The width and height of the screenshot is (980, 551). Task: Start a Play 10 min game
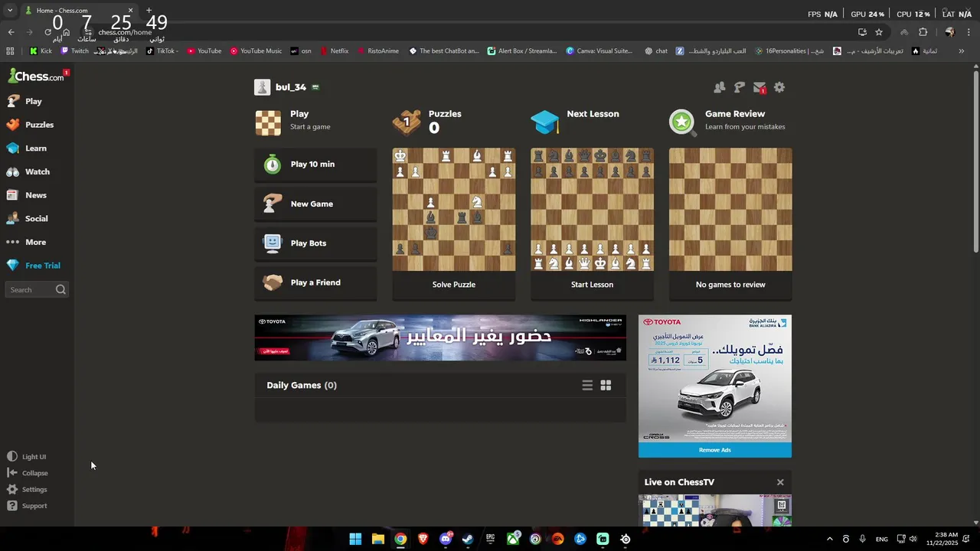click(315, 165)
